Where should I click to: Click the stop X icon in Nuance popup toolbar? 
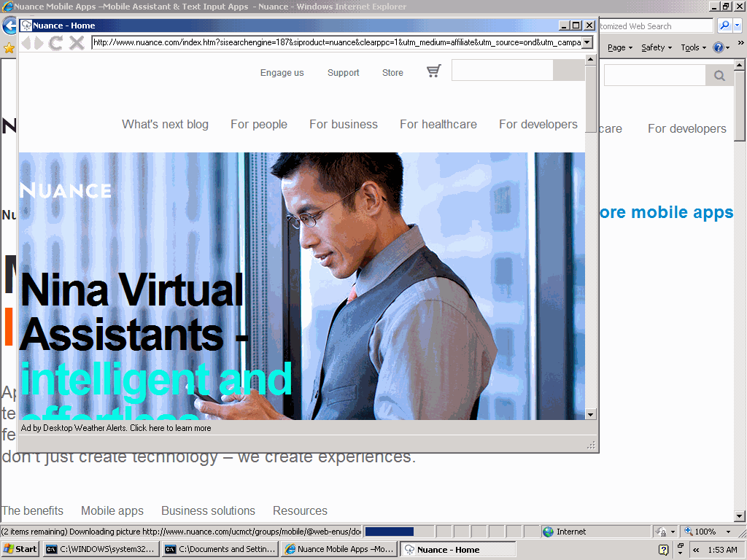(77, 43)
